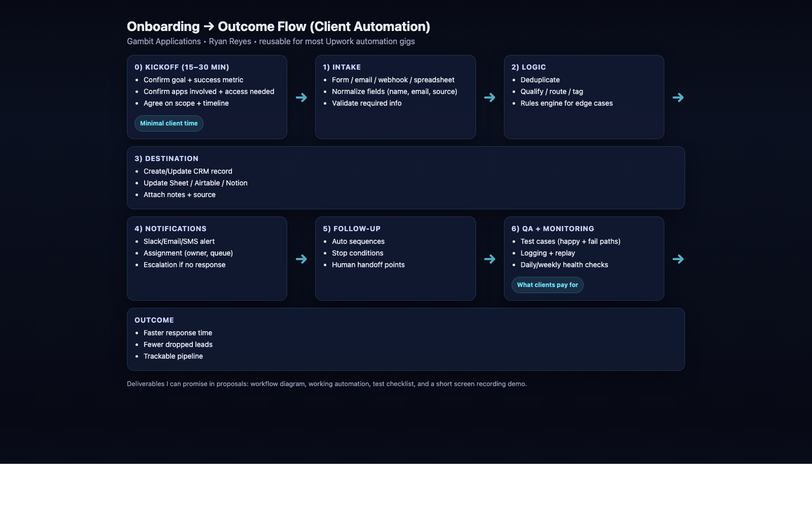The image size is (812, 508).
Task: Select the "Escalation if no response" item
Action: 184,265
